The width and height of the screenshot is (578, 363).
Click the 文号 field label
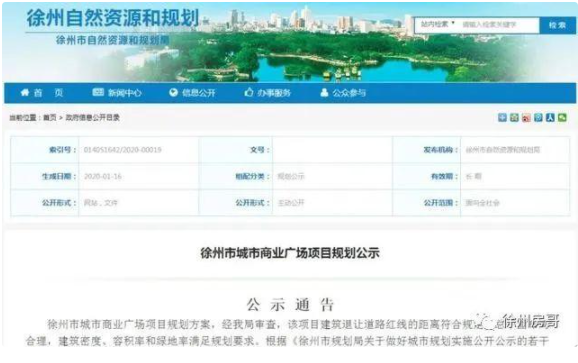[260, 150]
